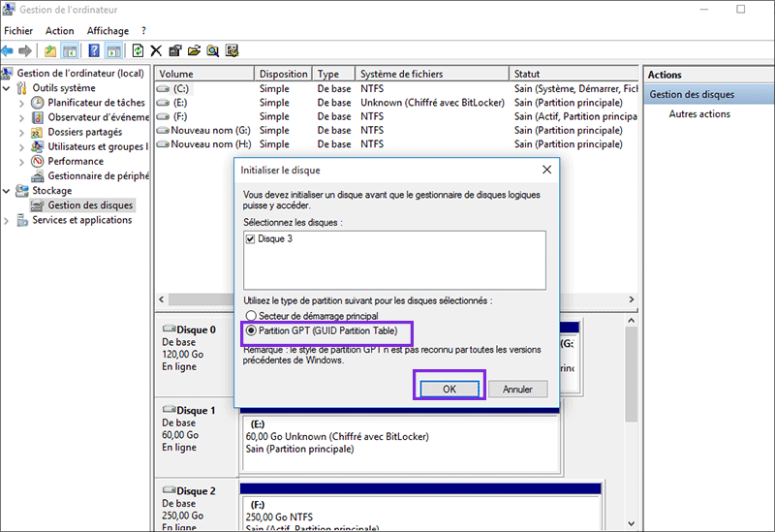Select Secteur de démarrage principal radio option
The height and width of the screenshot is (532, 775).
tap(251, 316)
